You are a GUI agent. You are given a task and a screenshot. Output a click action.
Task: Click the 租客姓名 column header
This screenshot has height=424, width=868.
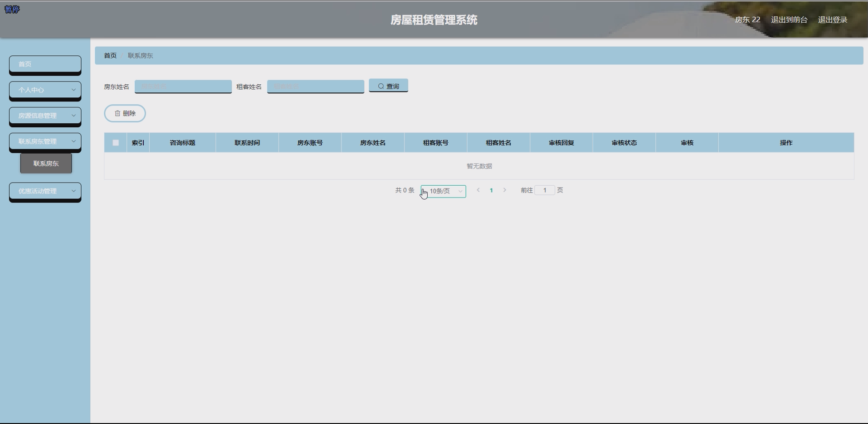click(x=499, y=143)
